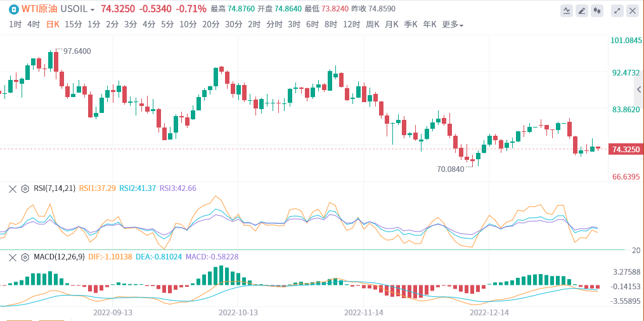Switch to 20分 timeframe

pyautogui.click(x=210, y=25)
